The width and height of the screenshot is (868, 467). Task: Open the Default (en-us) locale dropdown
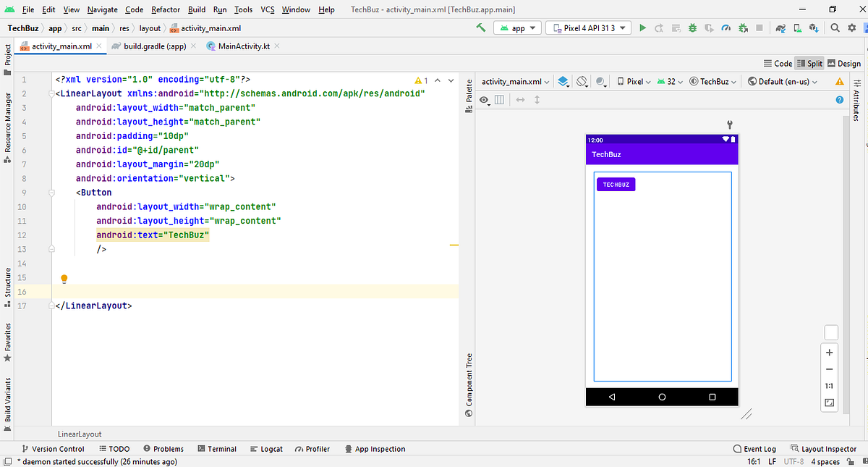pos(782,81)
